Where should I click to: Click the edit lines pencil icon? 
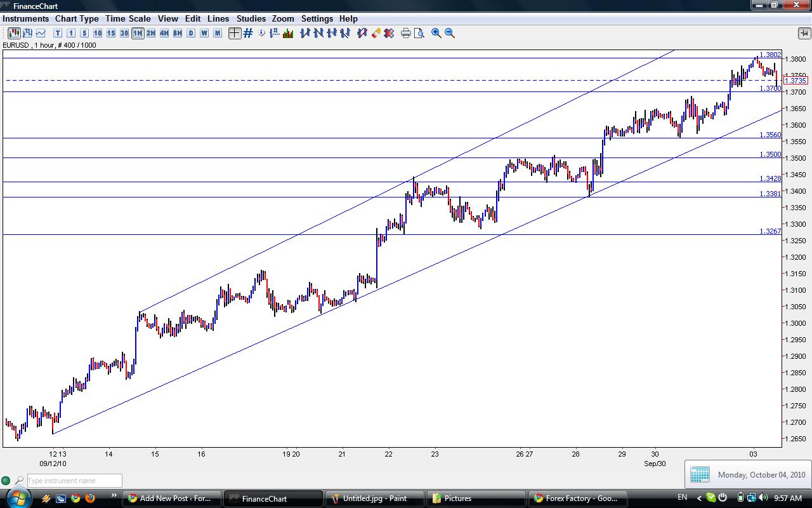pos(362,33)
